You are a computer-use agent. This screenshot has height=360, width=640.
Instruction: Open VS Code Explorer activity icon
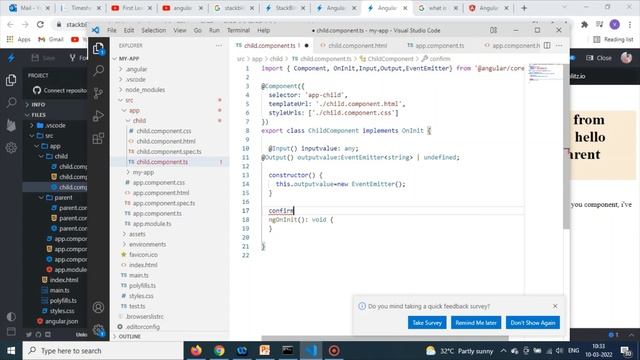pyautogui.click(x=98, y=49)
